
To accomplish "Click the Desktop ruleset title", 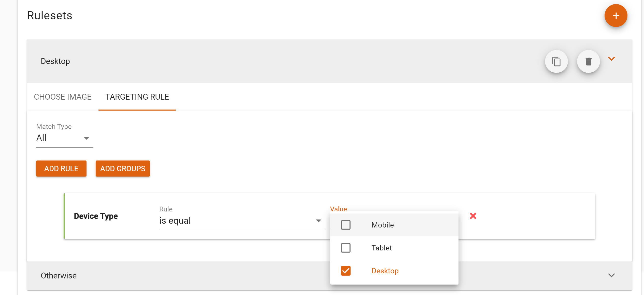I will pos(55,61).
